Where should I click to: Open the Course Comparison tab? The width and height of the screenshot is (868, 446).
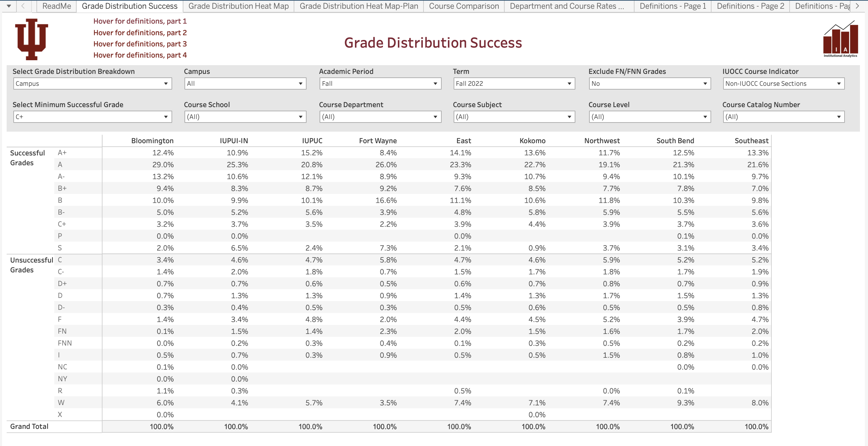click(x=464, y=6)
